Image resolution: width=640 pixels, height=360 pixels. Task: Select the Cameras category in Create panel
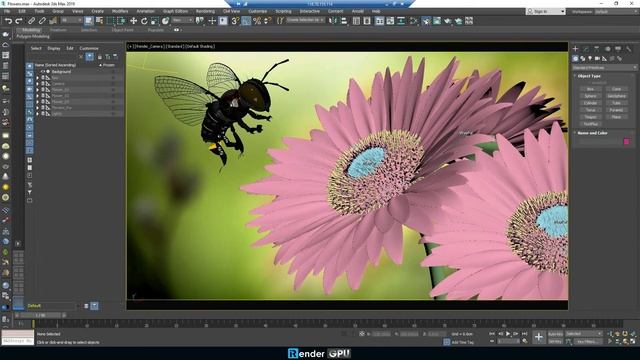pos(597,59)
